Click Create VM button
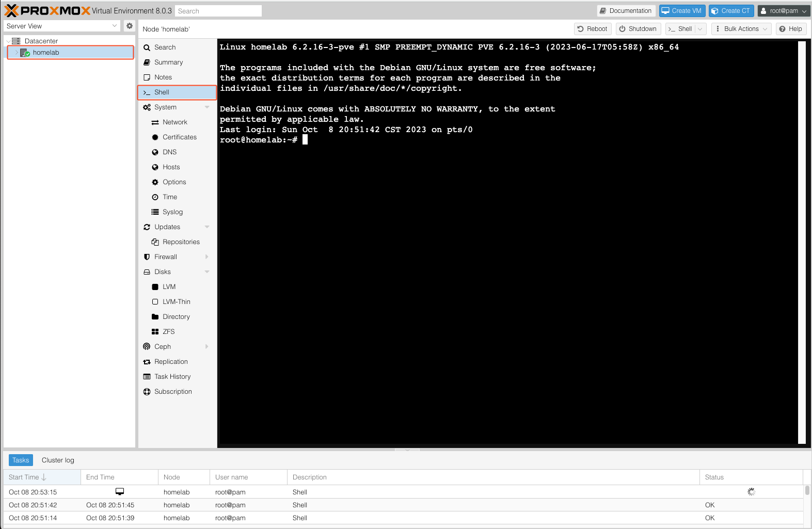The height and width of the screenshot is (529, 812). pyautogui.click(x=682, y=11)
